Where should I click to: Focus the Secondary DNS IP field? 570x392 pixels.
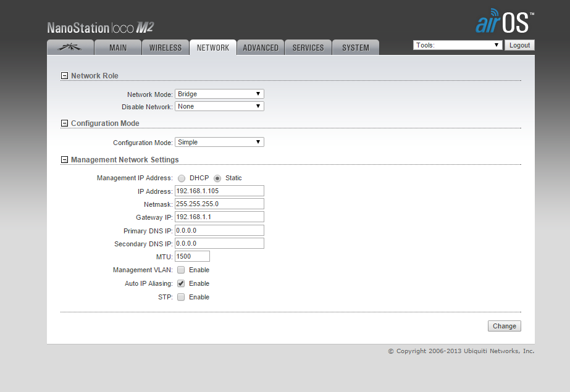[x=220, y=243]
